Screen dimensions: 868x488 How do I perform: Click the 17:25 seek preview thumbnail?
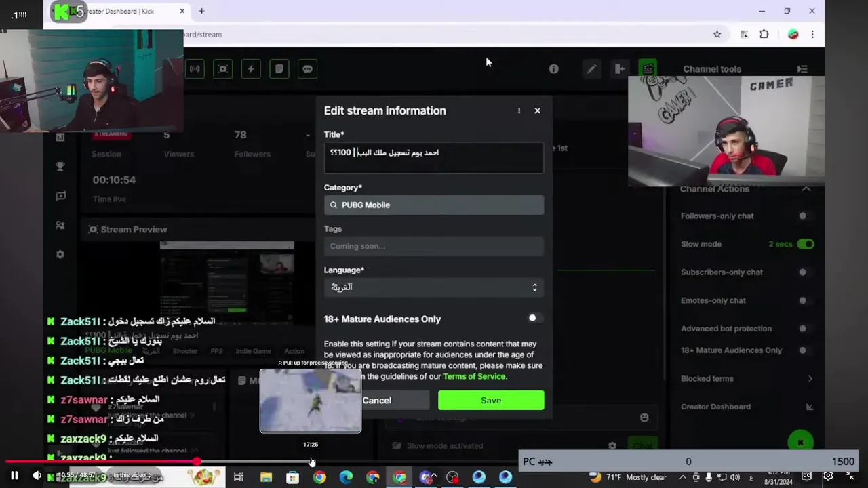[x=311, y=401]
